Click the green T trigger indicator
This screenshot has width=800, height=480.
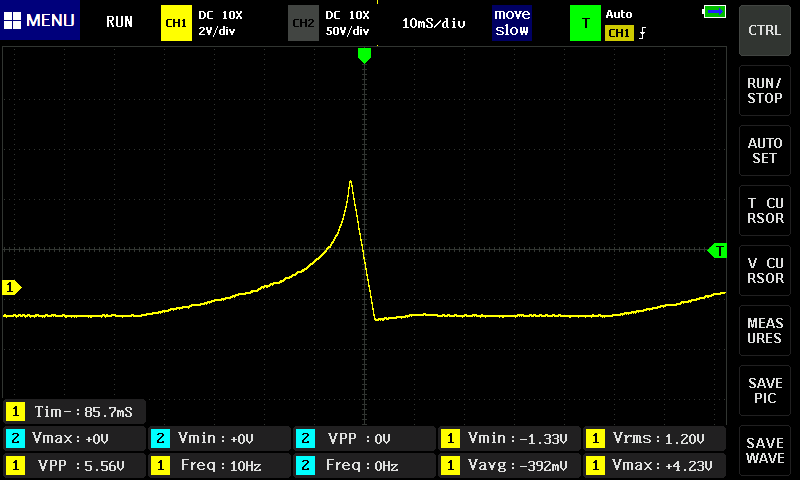585,22
